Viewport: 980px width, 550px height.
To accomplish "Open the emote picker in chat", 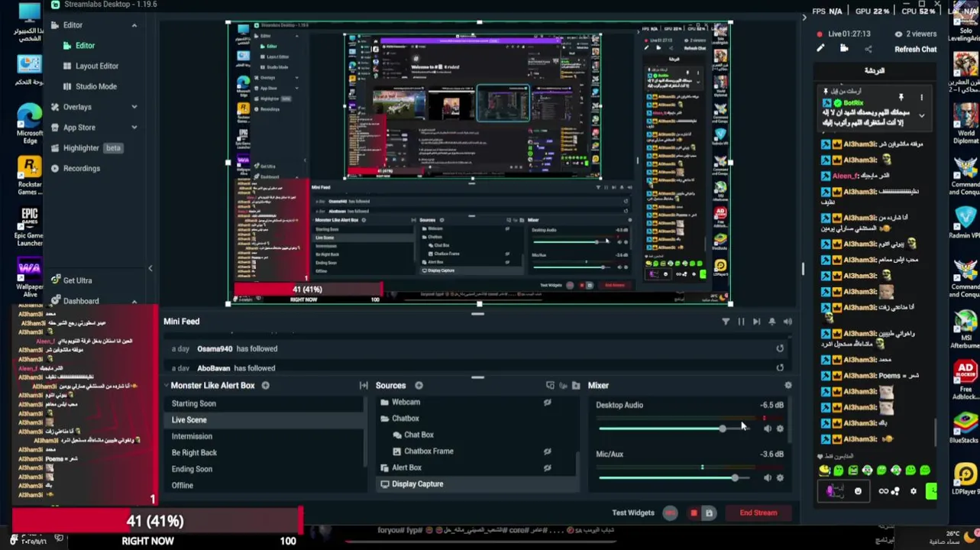I will (858, 492).
